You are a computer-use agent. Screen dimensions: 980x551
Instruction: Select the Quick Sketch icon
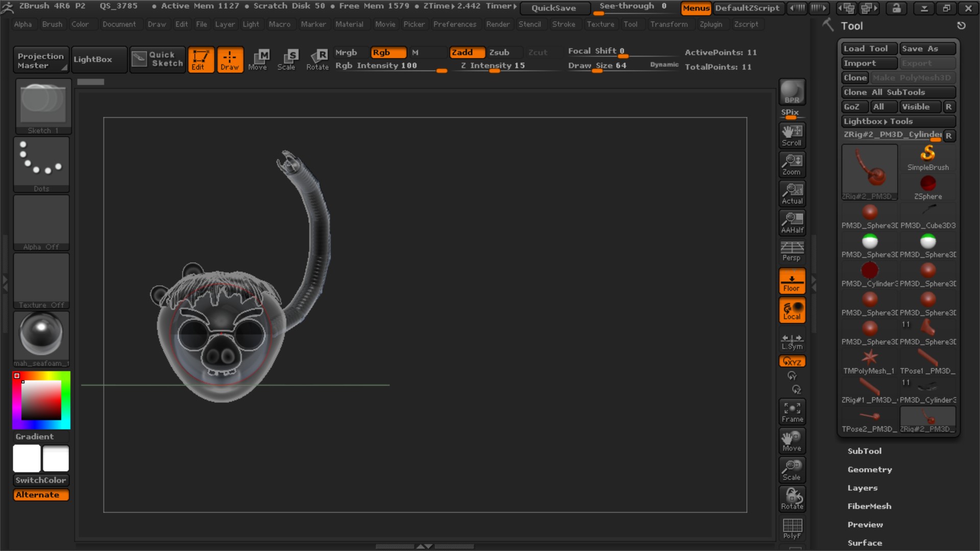click(157, 59)
